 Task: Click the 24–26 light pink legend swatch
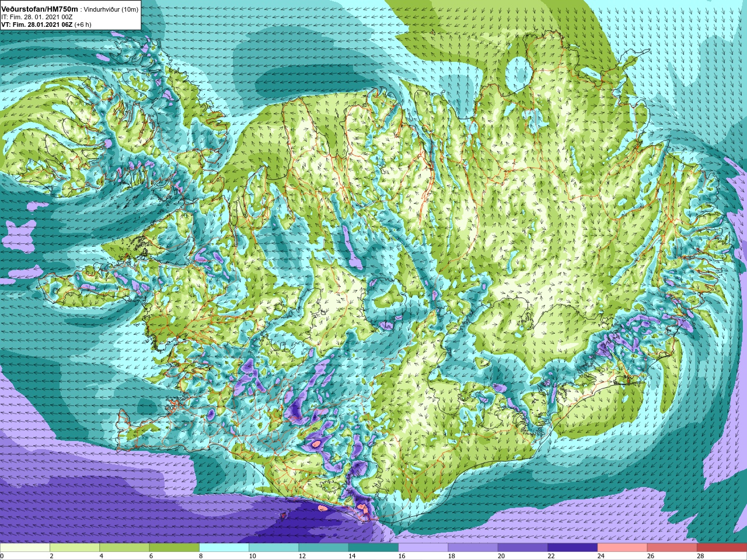(x=622, y=548)
